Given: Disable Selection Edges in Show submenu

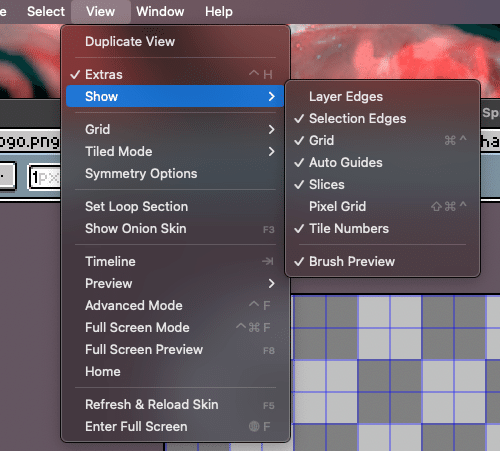Looking at the screenshot, I should pos(382,118).
